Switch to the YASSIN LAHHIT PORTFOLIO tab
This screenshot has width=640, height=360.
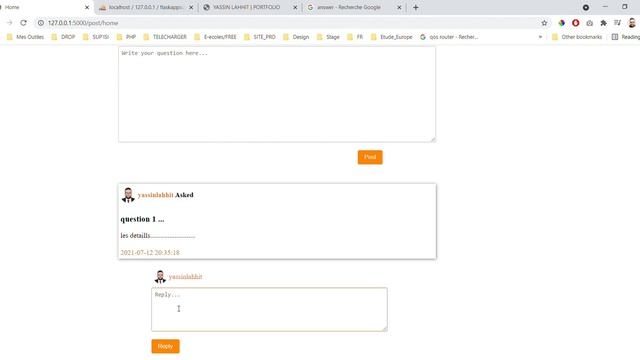point(250,7)
